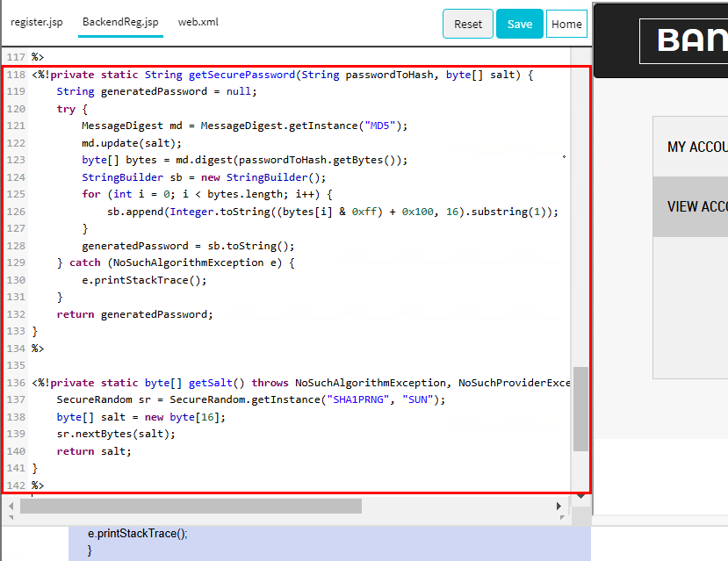
Task: Click the 'new StringBuilder();' expression
Action: pyautogui.click(x=263, y=177)
